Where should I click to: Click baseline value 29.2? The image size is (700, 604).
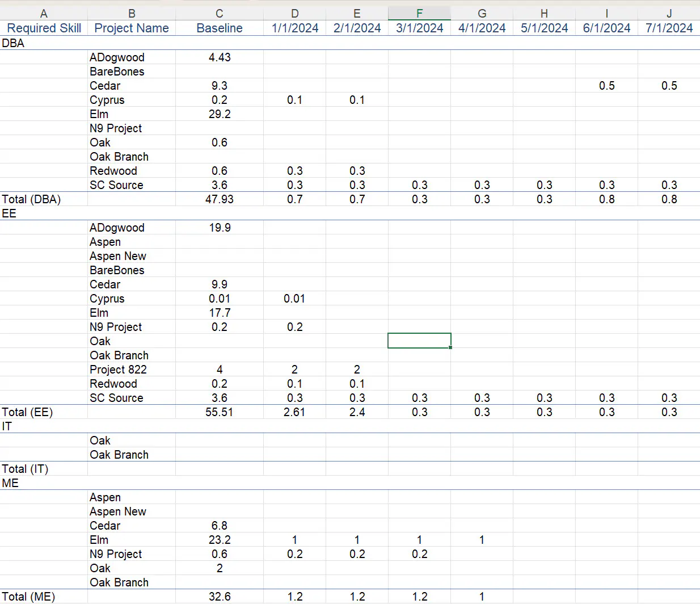pyautogui.click(x=220, y=114)
